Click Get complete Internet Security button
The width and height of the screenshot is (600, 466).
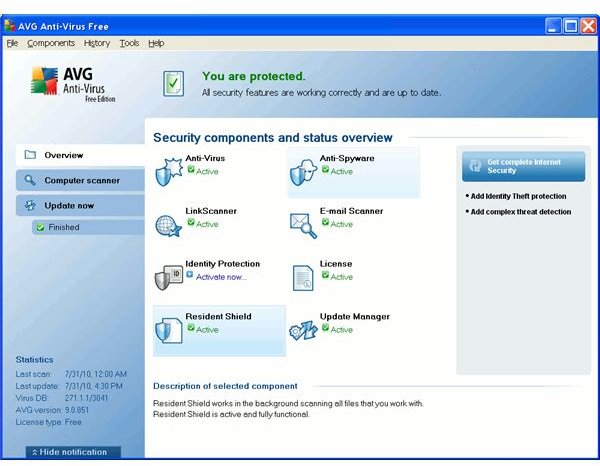[523, 166]
